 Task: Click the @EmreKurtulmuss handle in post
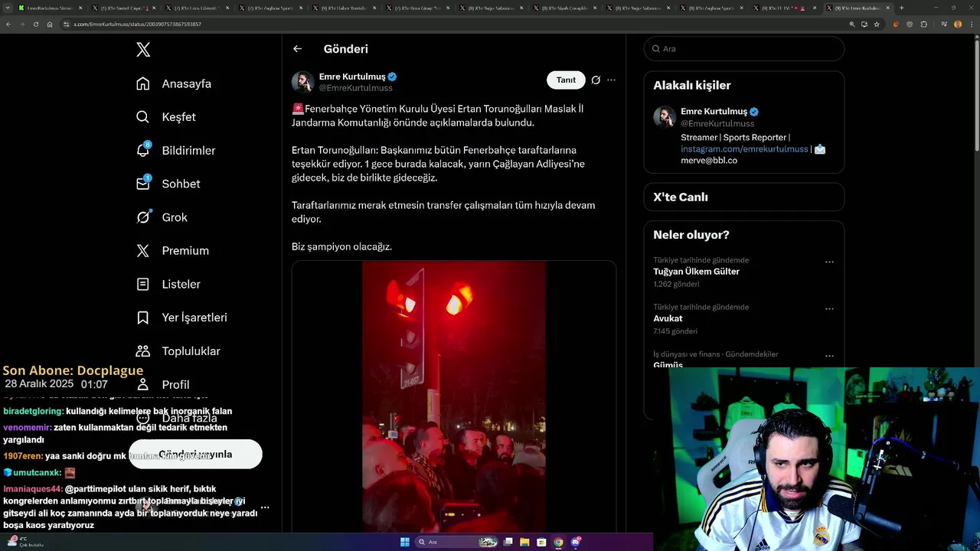pos(355,88)
